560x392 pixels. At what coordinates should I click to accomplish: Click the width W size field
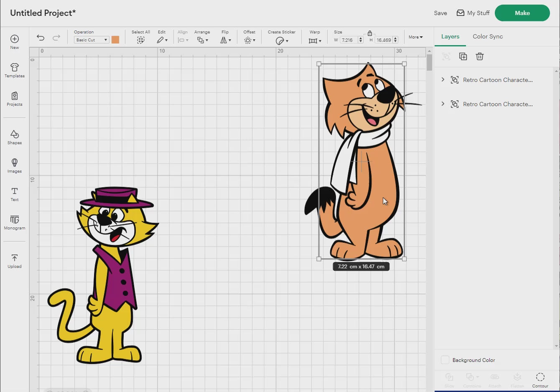[349, 40]
